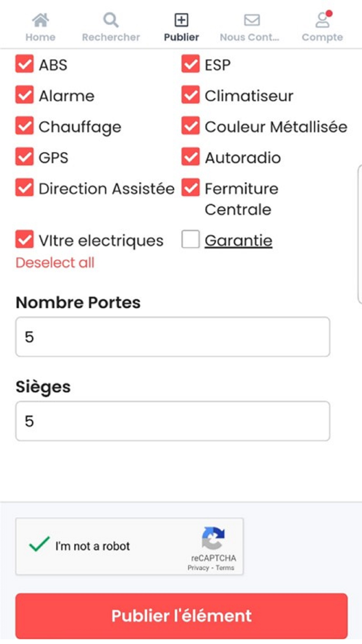Select the Publier plus icon
This screenshot has width=362, height=644.
click(x=181, y=20)
